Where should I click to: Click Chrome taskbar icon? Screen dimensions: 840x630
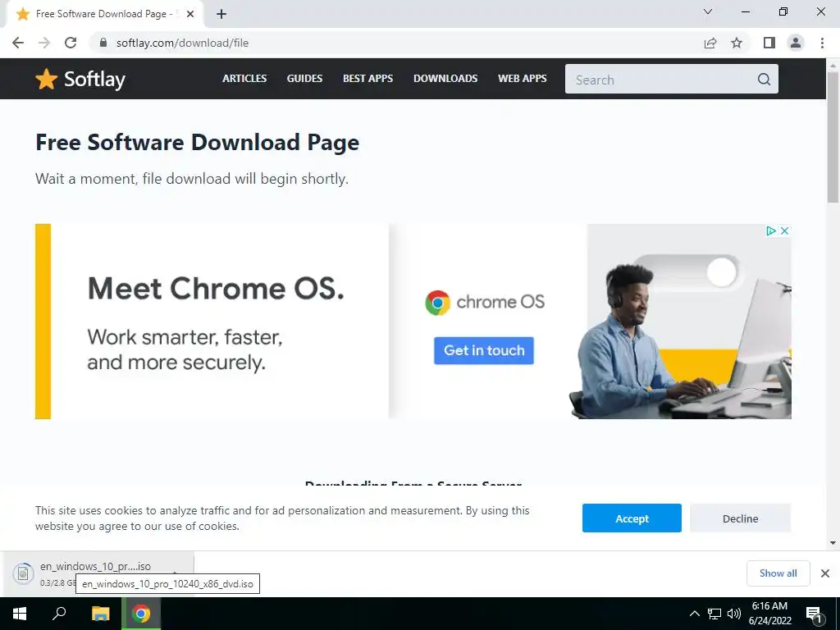pyautogui.click(x=141, y=614)
